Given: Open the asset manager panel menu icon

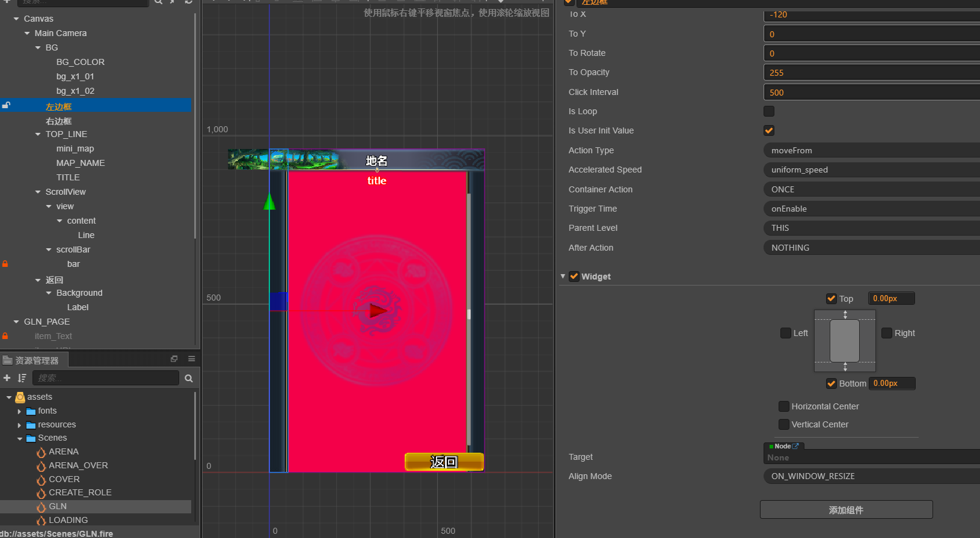Looking at the screenshot, I should click(x=192, y=359).
